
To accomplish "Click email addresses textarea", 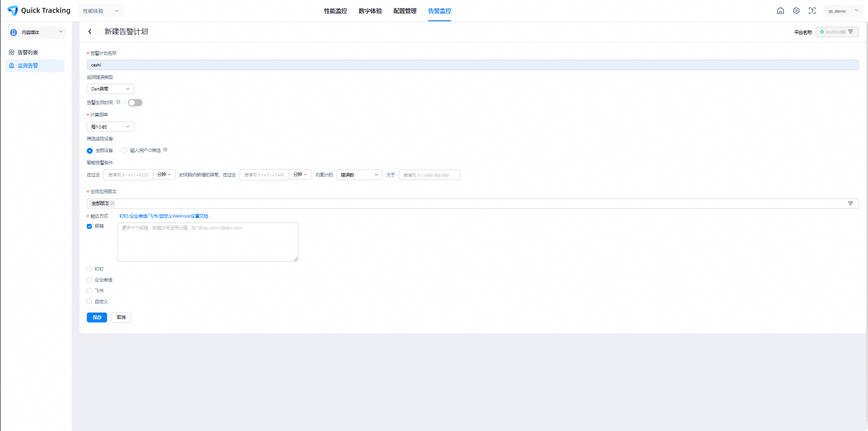I will pos(208,242).
